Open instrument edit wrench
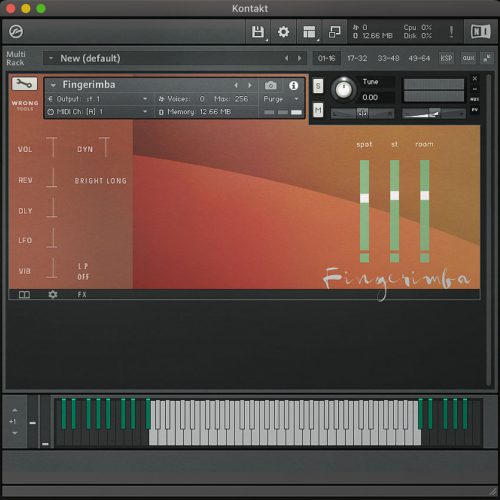Viewport: 500px width, 500px height. click(24, 84)
